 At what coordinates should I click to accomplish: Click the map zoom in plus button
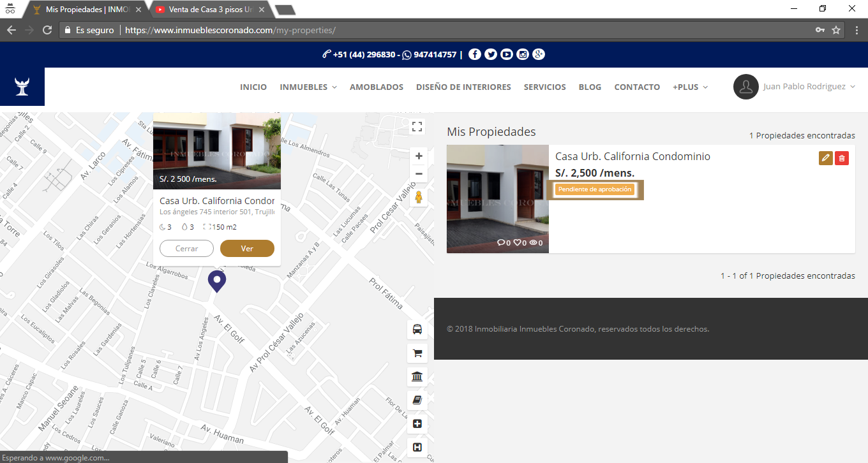point(419,156)
